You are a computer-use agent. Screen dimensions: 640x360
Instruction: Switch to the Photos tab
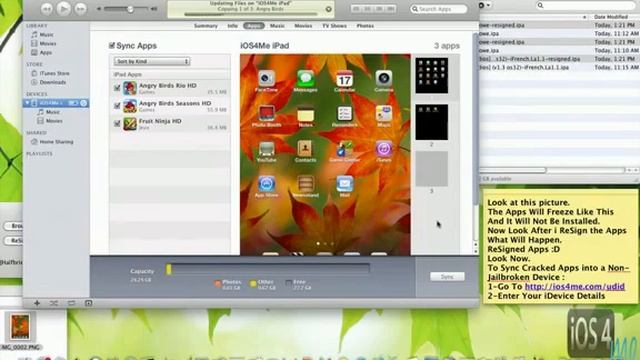pyautogui.click(x=365, y=26)
